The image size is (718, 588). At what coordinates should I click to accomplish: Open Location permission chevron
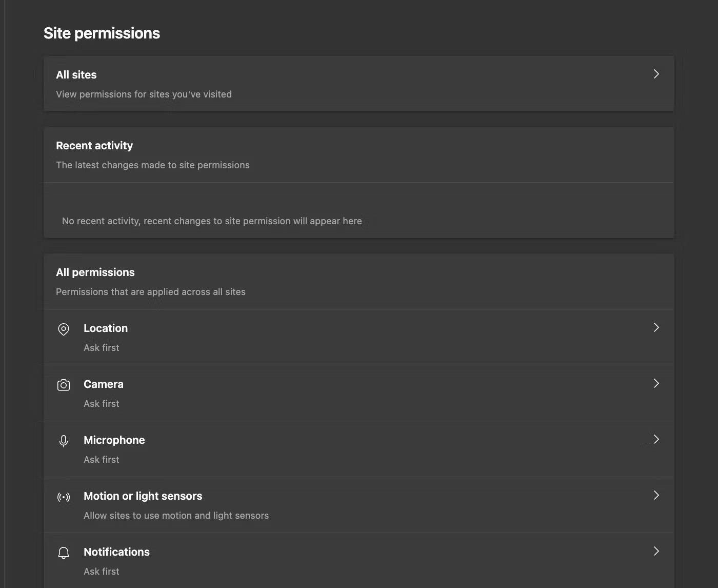tap(656, 327)
